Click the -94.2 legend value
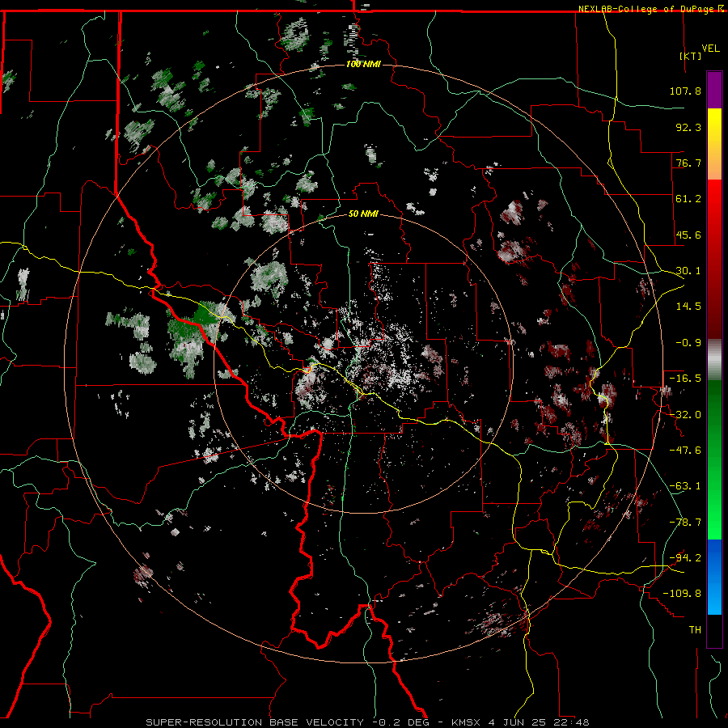 685,558
